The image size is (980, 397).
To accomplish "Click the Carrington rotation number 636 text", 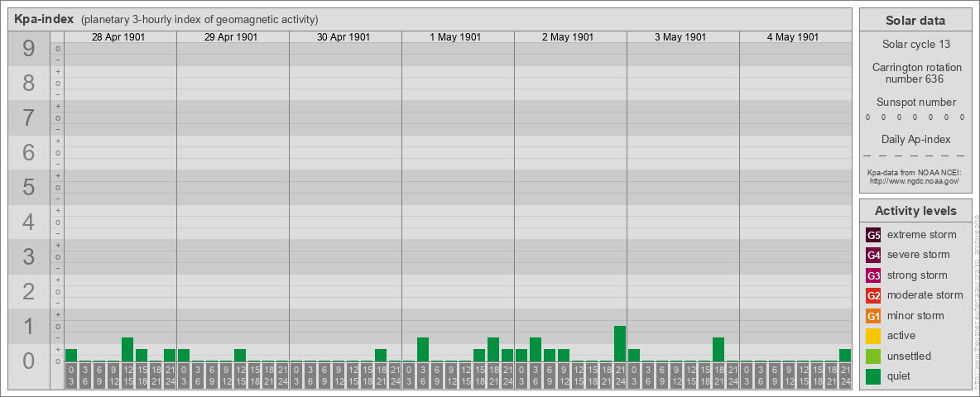I will (916, 73).
